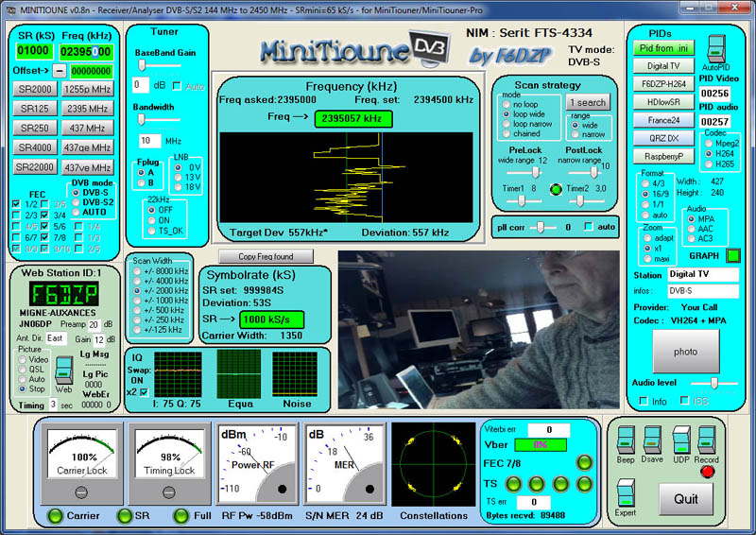Enable the pll corr auto checkbox
This screenshot has width=756, height=535.
click(588, 226)
